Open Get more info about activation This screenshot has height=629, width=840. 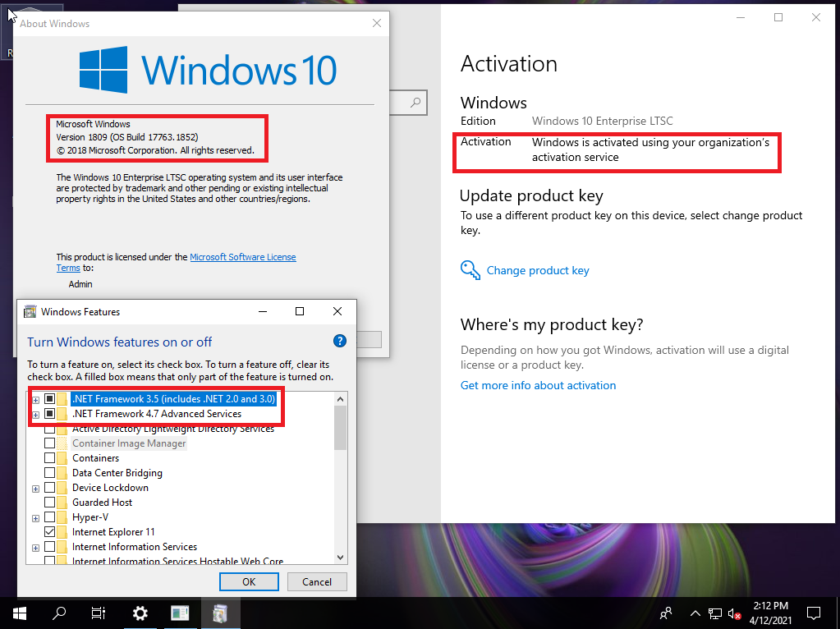[x=538, y=385]
